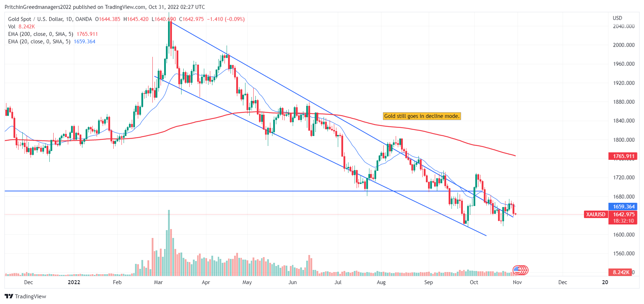The image size is (644, 304).
Task: Click the 'published on TradingView.com' header text
Action: pyautogui.click(x=109, y=7)
